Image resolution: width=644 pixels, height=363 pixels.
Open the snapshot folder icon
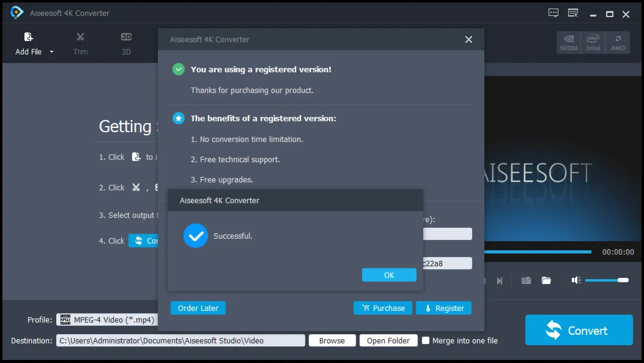coord(546,280)
